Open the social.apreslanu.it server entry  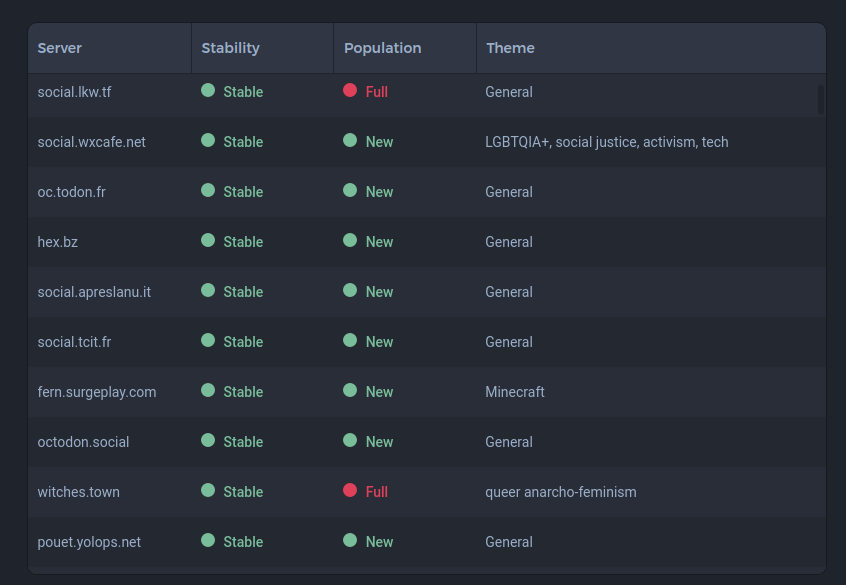click(x=94, y=292)
